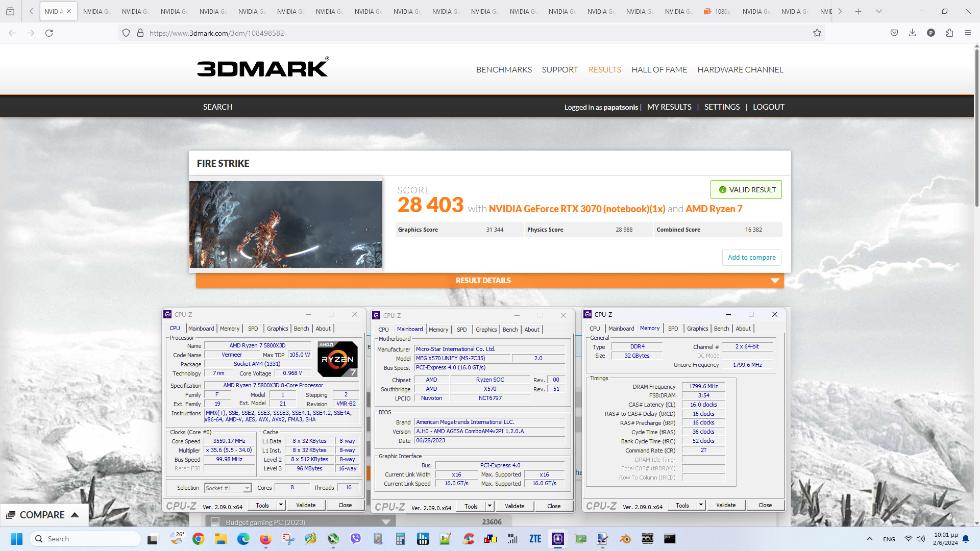
Task: Click Close button in left CPU-Z window
Action: click(x=345, y=505)
